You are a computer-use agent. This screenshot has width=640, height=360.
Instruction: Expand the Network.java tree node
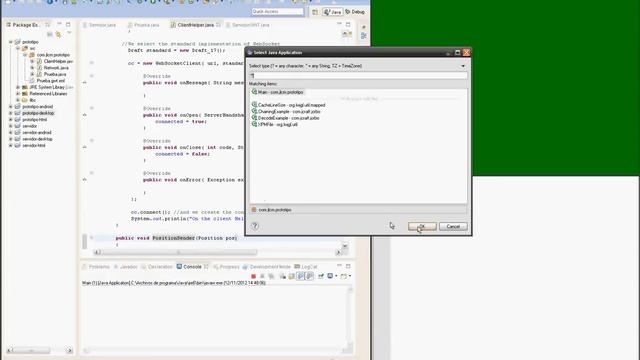coord(32,68)
